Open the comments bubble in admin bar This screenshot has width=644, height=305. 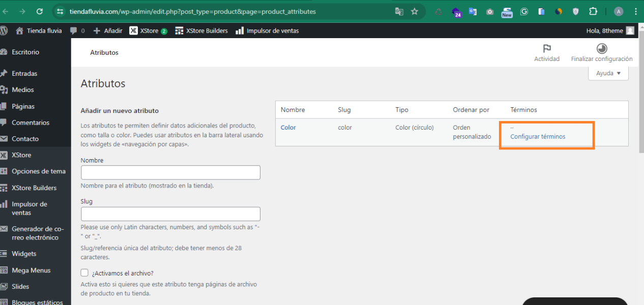[77, 30]
